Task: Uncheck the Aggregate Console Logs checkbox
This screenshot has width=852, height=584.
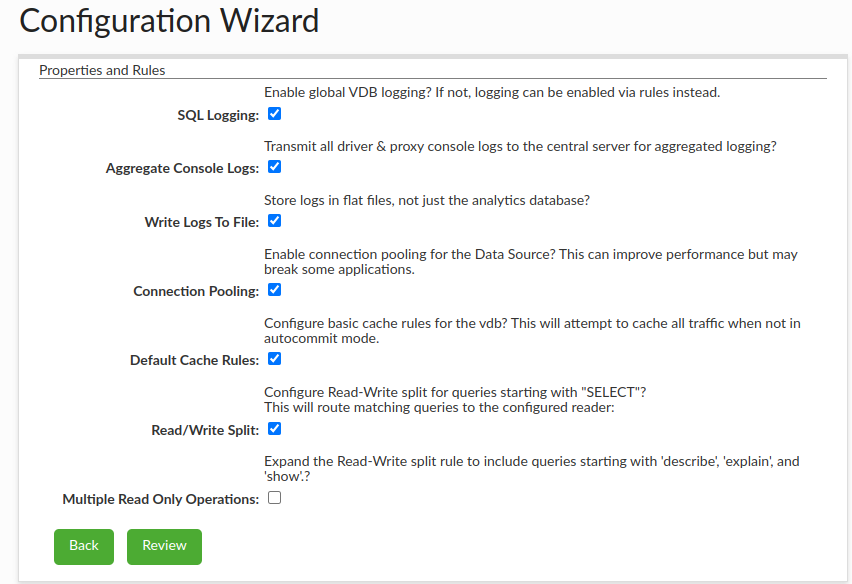Action: (x=274, y=167)
